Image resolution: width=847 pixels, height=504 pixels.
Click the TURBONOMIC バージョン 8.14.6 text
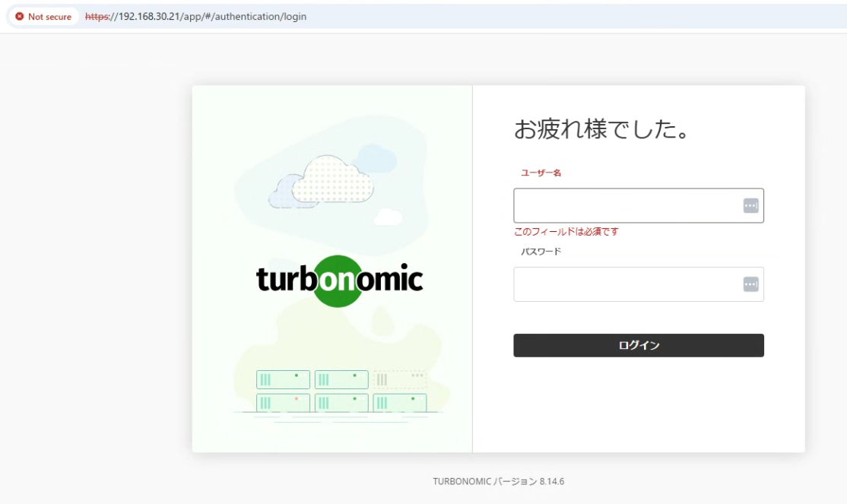pyautogui.click(x=499, y=481)
